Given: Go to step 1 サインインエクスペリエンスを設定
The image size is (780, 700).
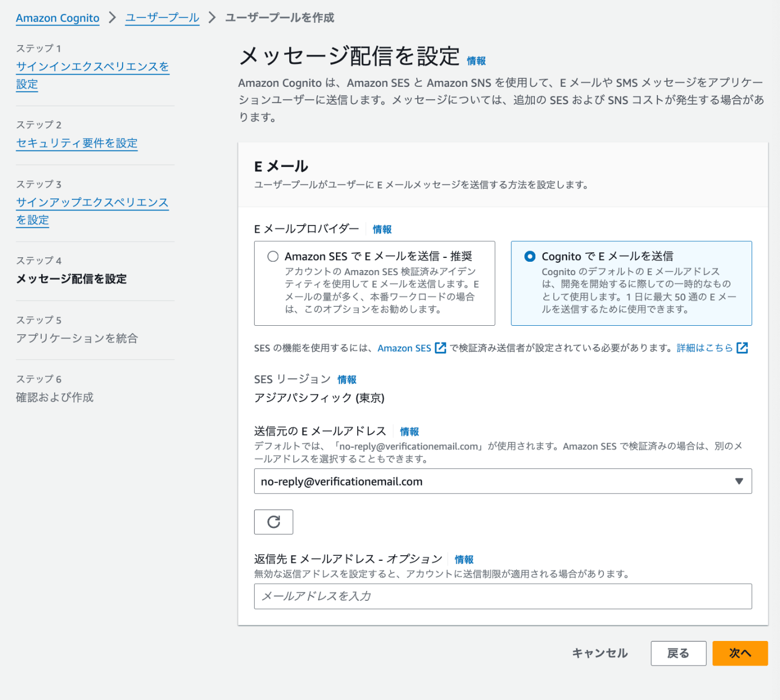Looking at the screenshot, I should click(x=92, y=75).
